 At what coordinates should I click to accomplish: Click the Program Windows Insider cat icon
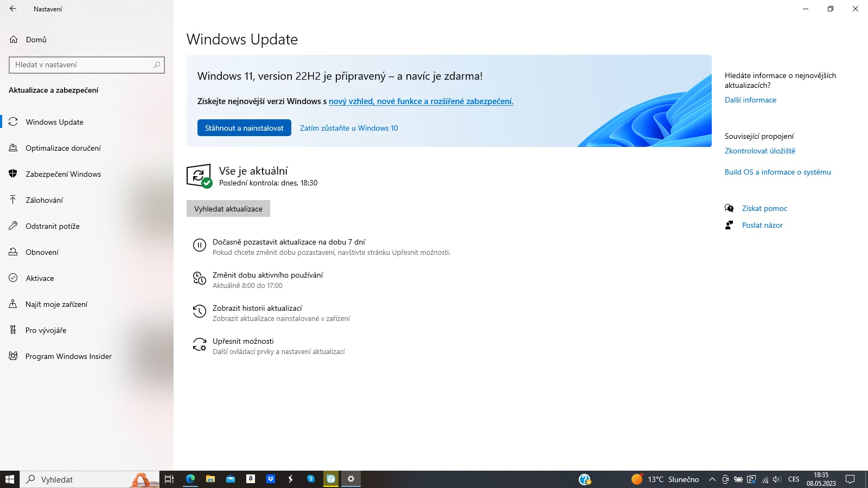pyautogui.click(x=13, y=356)
